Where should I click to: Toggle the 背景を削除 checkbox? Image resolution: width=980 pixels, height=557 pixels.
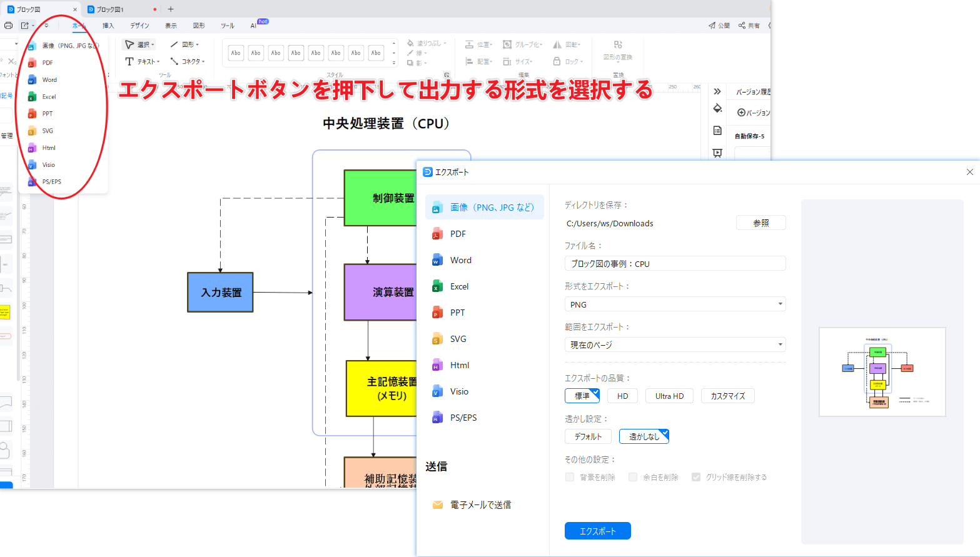[x=570, y=477]
